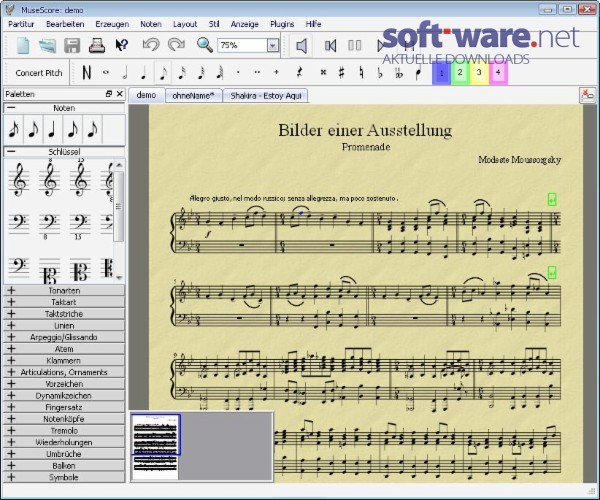Image resolution: width=600 pixels, height=500 pixels.
Task: Open the Stil menu
Action: point(214,24)
